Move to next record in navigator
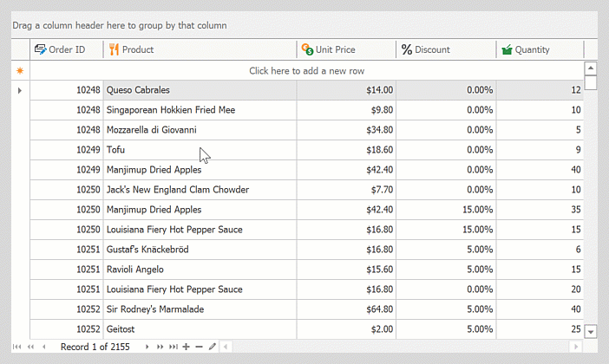Viewport: 609px width, 364px height. pyautogui.click(x=147, y=347)
